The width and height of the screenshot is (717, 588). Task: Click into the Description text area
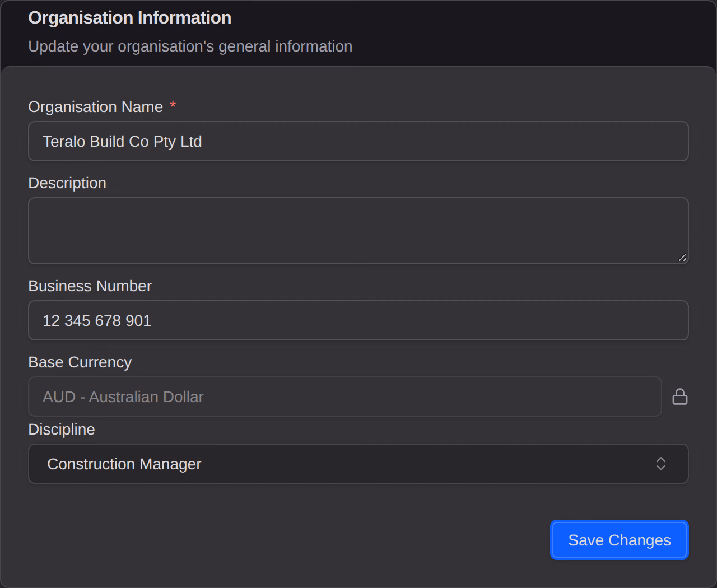click(358, 231)
